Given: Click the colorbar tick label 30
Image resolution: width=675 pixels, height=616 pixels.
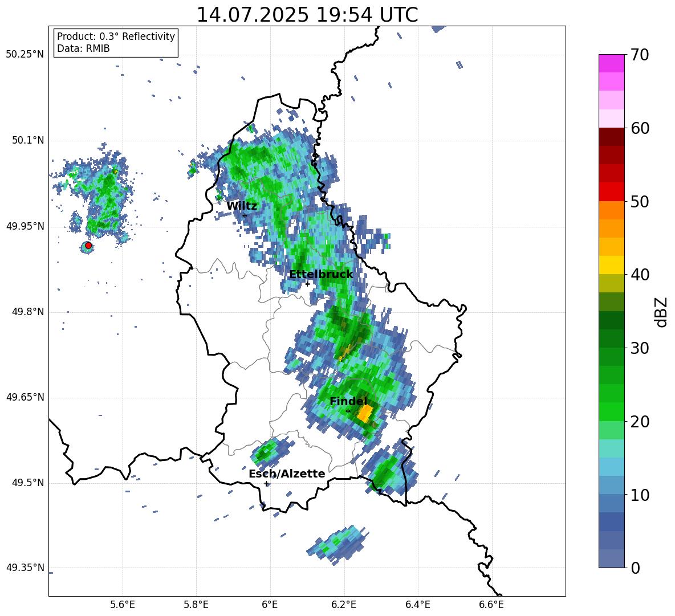Looking at the screenshot, I should 640,348.
